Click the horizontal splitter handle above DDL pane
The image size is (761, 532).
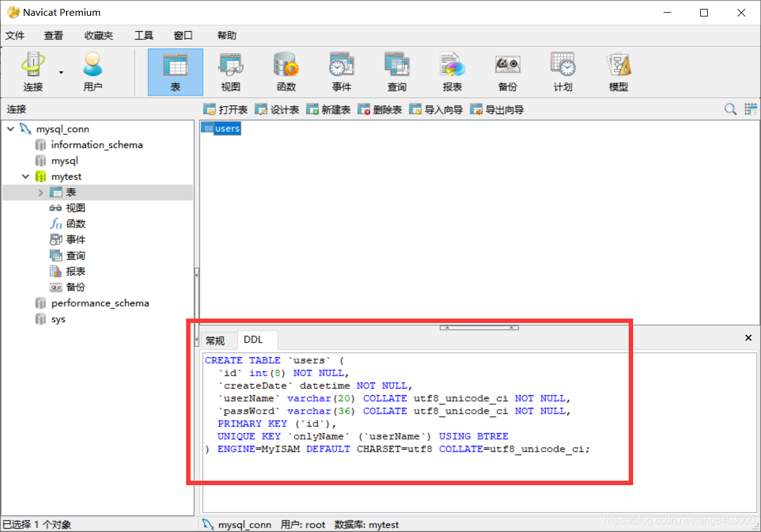point(479,327)
